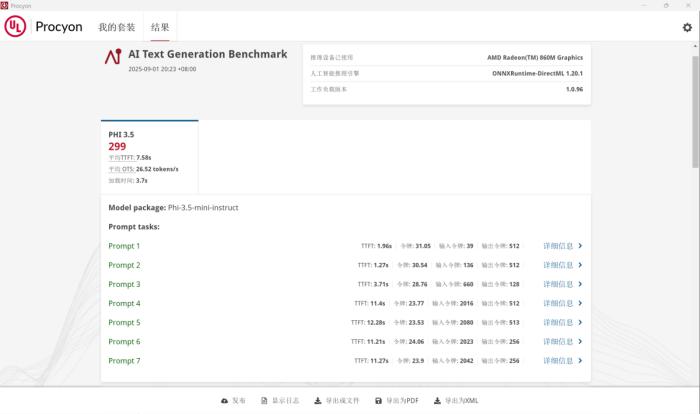
Task: Expand the chevron on Prompt 4 row
Action: pos(580,303)
